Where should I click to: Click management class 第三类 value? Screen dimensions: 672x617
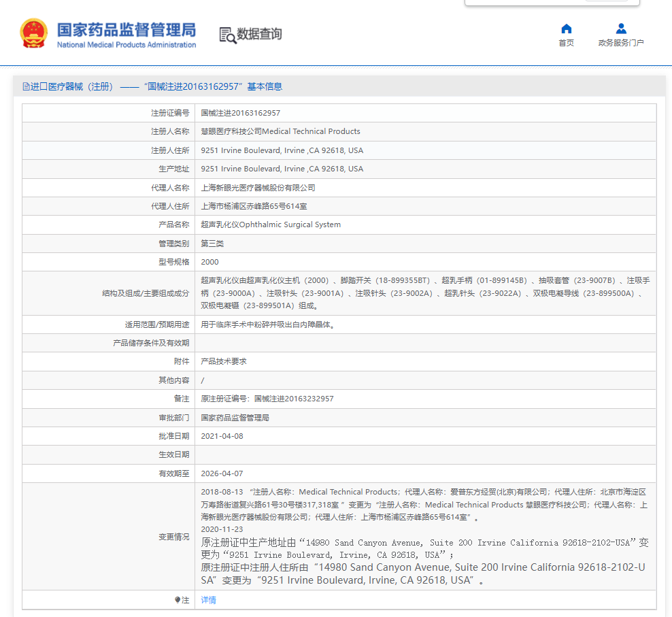pos(212,243)
